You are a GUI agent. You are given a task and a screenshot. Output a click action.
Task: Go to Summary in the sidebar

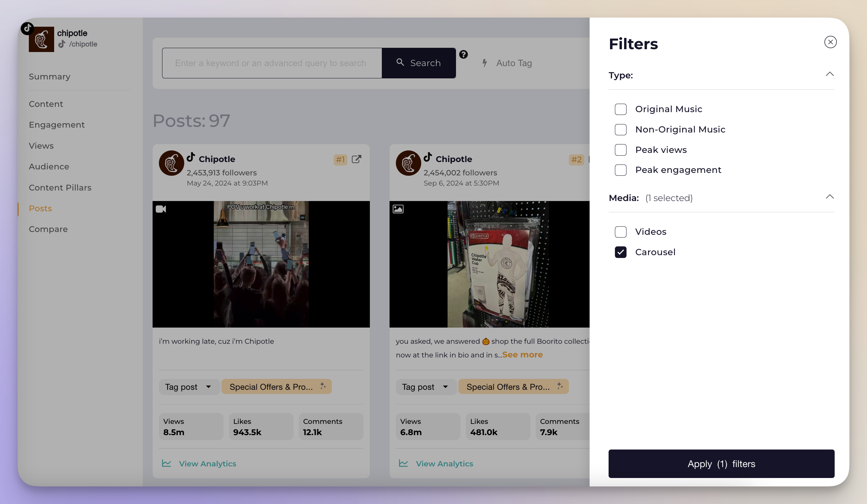click(50, 77)
